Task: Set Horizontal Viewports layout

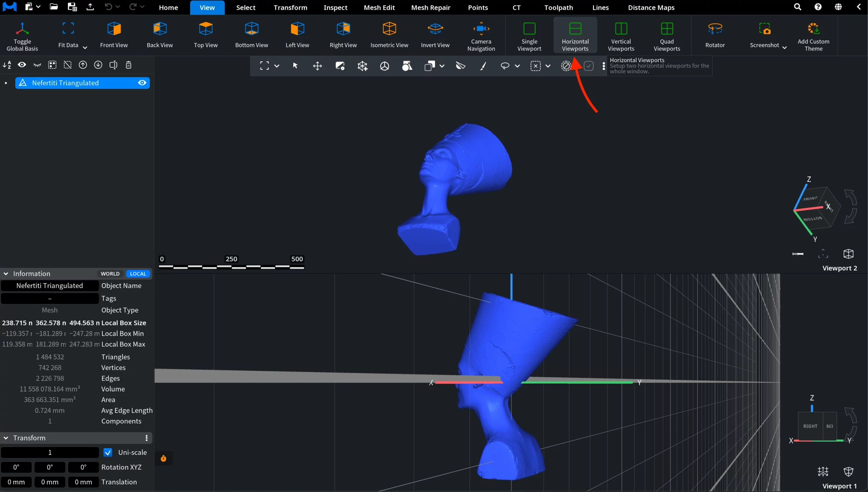Action: pyautogui.click(x=575, y=36)
